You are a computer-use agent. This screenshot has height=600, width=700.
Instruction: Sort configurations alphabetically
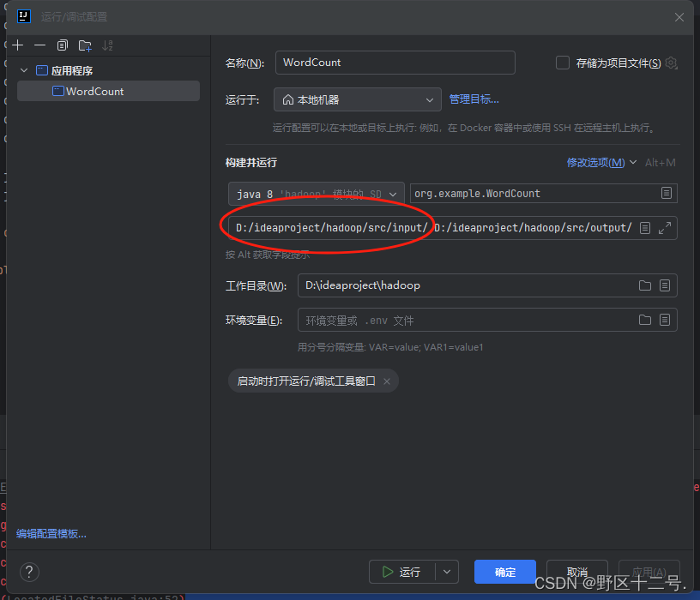tap(106, 45)
